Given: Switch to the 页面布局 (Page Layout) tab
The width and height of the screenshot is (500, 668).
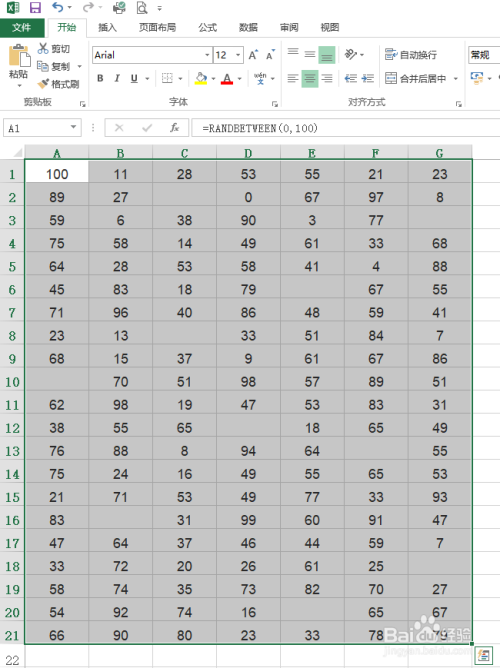Looking at the screenshot, I should pos(157,28).
